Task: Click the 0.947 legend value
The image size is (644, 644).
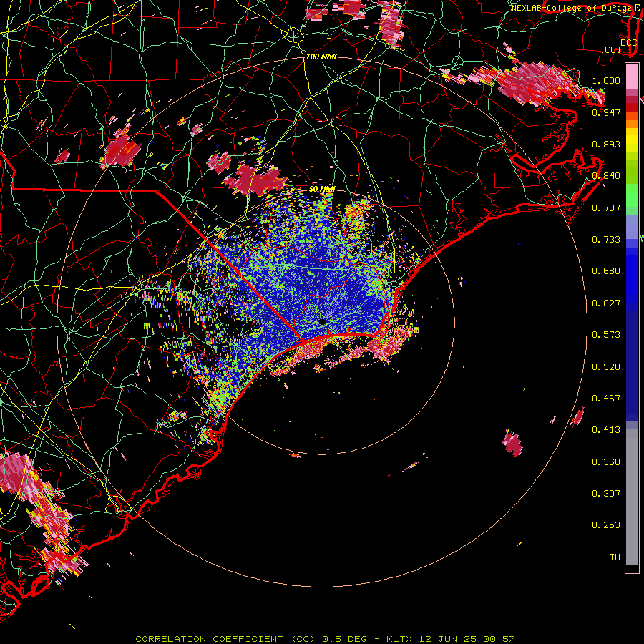Action: (606, 112)
